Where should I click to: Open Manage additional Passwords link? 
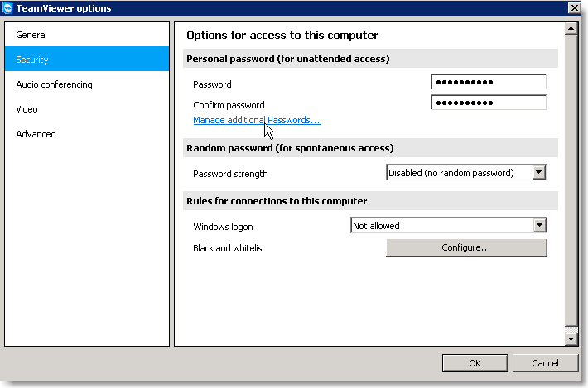point(257,120)
